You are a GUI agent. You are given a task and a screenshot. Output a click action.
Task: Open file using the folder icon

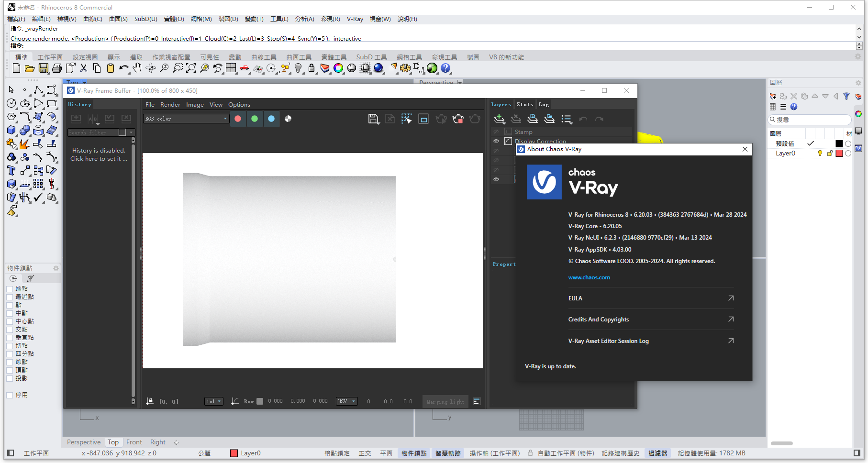(30, 68)
